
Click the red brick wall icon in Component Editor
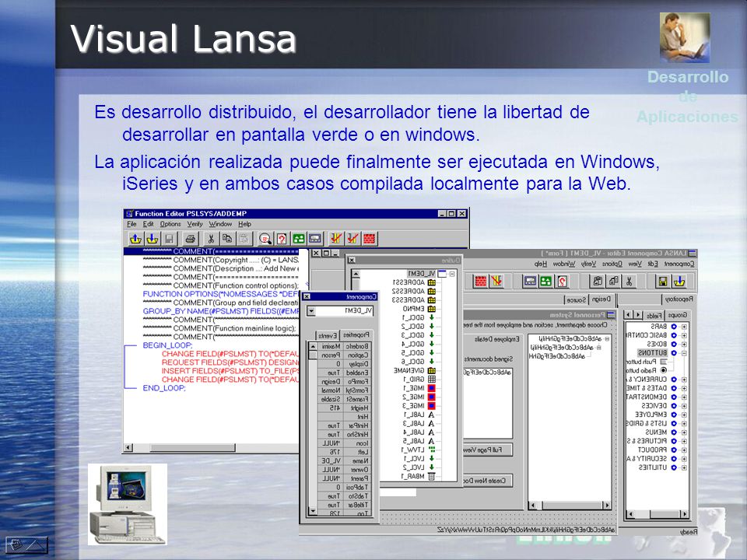481,282
